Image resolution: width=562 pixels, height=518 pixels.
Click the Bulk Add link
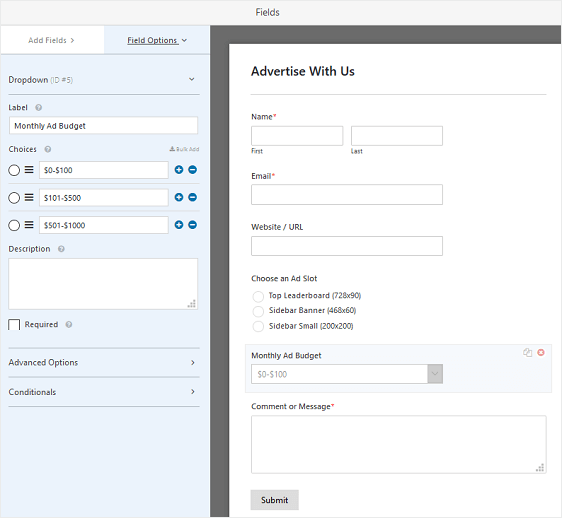click(184, 149)
